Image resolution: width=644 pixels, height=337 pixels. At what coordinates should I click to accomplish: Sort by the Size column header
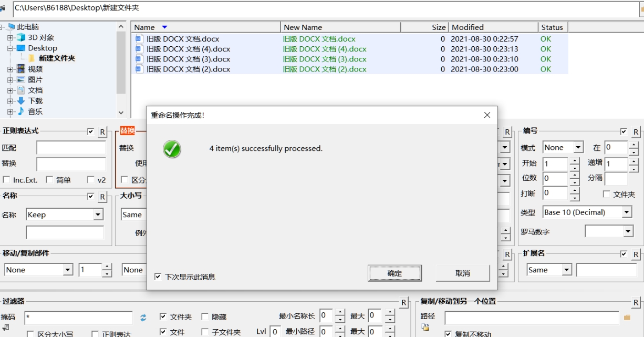coord(424,27)
